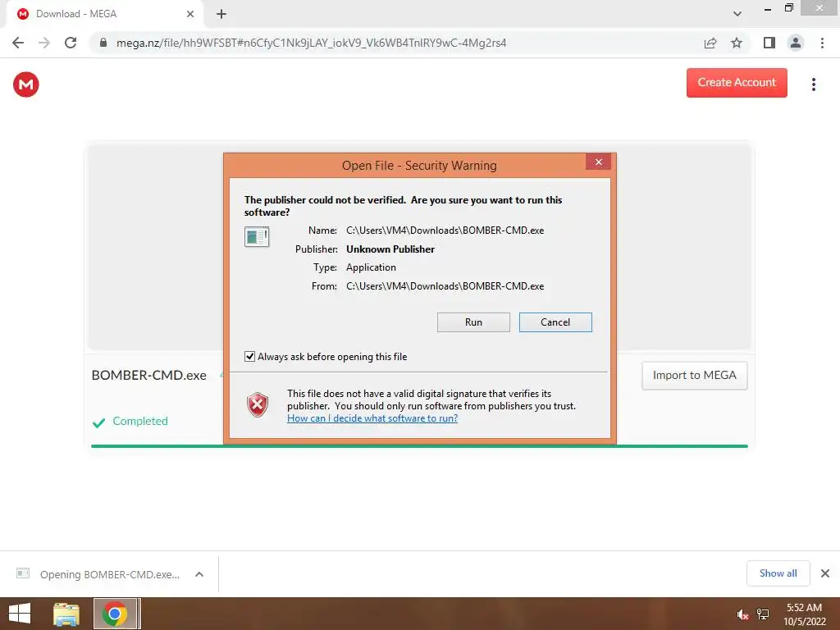The image size is (840, 630).
Task: Cancel the Open File security warning
Action: pyautogui.click(x=555, y=322)
